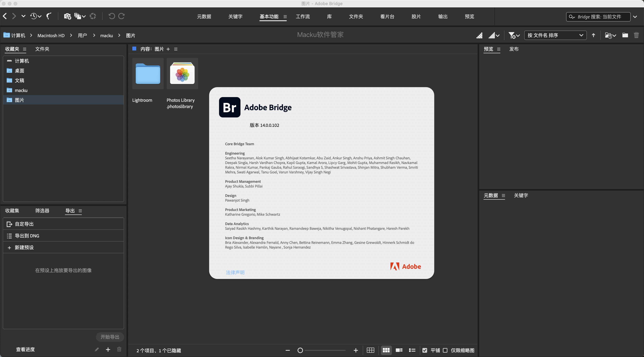Delete export preset trash icon
This screenshot has height=357, width=644.
pos(119,349)
